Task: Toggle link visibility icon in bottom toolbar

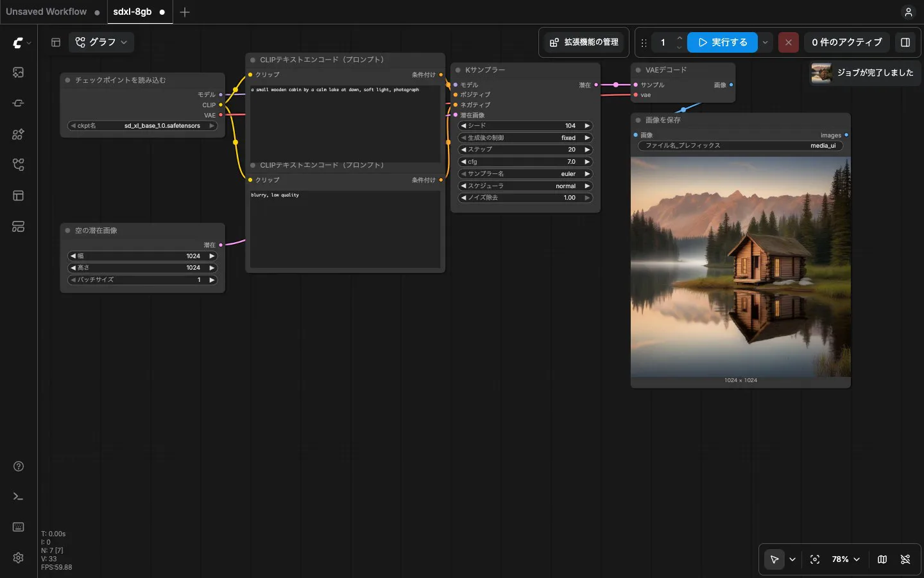Action: (905, 559)
